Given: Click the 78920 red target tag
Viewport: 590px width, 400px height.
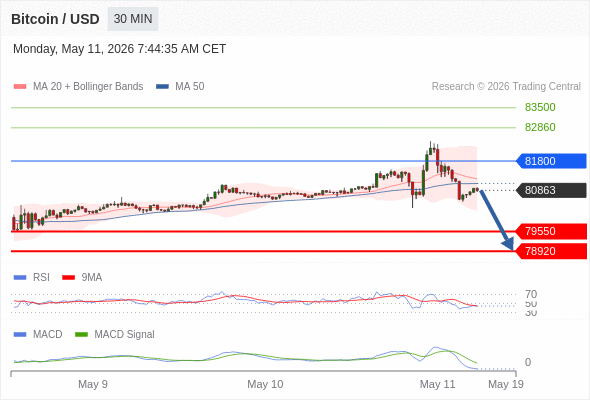Looking at the screenshot, I should pos(551,251).
